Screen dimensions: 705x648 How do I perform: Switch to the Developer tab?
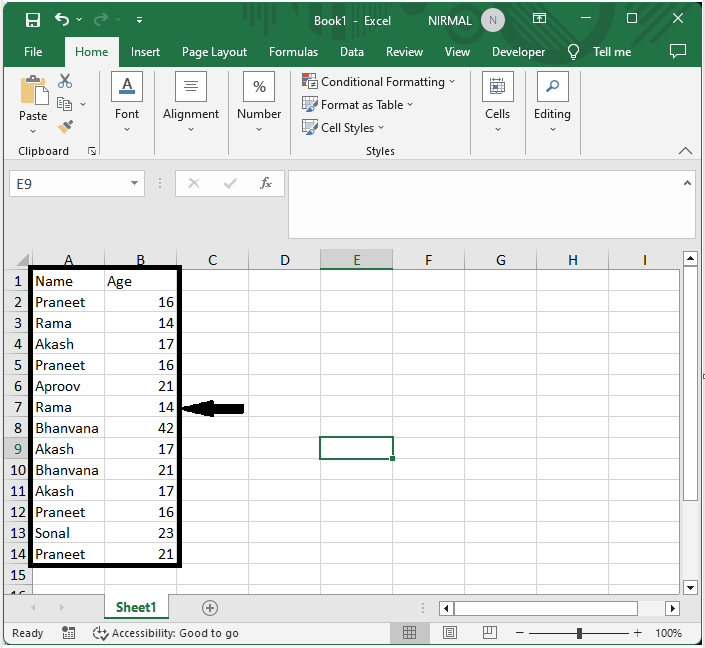pos(518,52)
